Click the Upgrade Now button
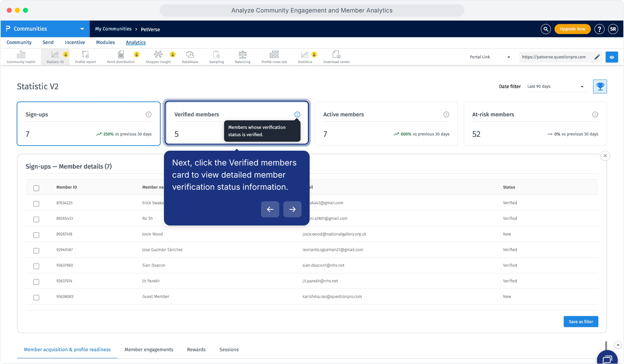This screenshot has width=624, height=364. point(573,29)
